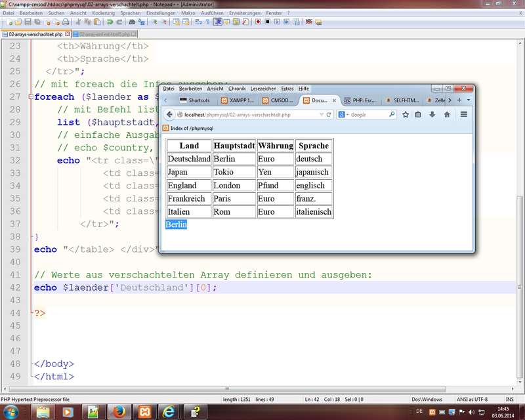The height and width of the screenshot is (420, 525).
Task: Start macro recording in Notepad++
Action: (258, 22)
